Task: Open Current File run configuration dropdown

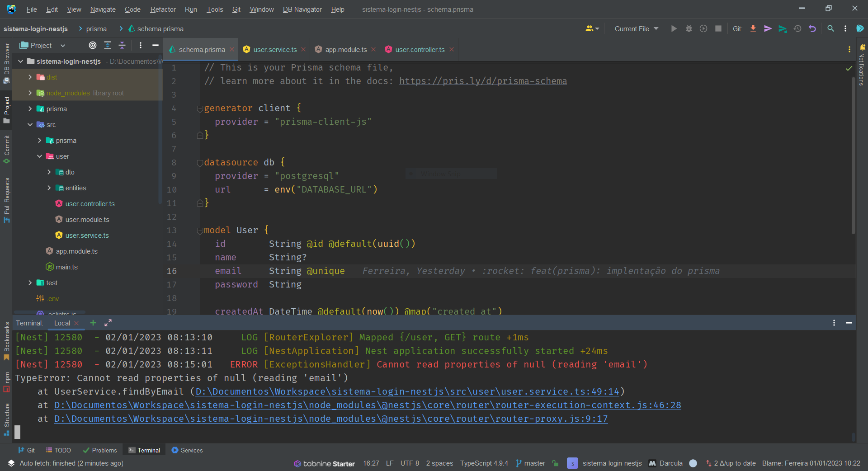Action: coord(637,28)
